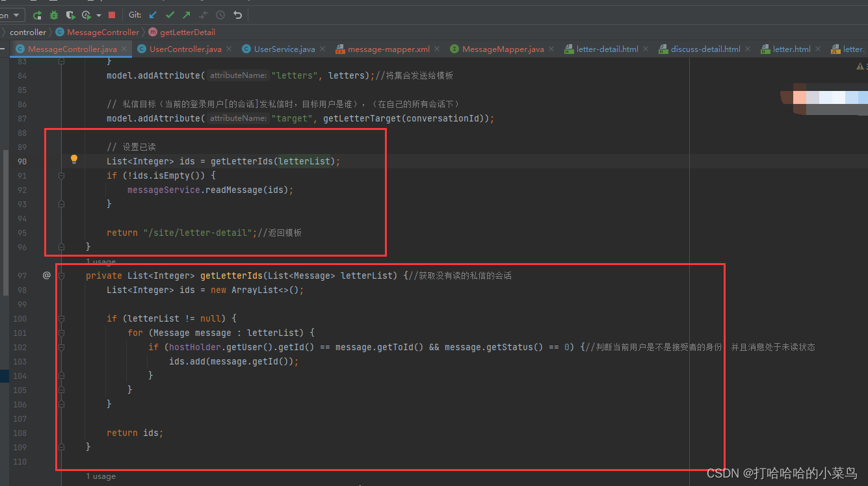The height and width of the screenshot is (486, 868).
Task: Switch to MessageController.java tab
Action: coord(72,49)
